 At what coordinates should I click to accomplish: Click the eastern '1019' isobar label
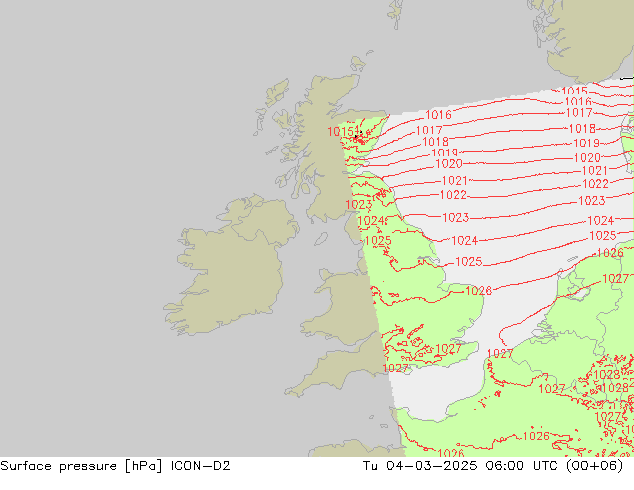(586, 143)
